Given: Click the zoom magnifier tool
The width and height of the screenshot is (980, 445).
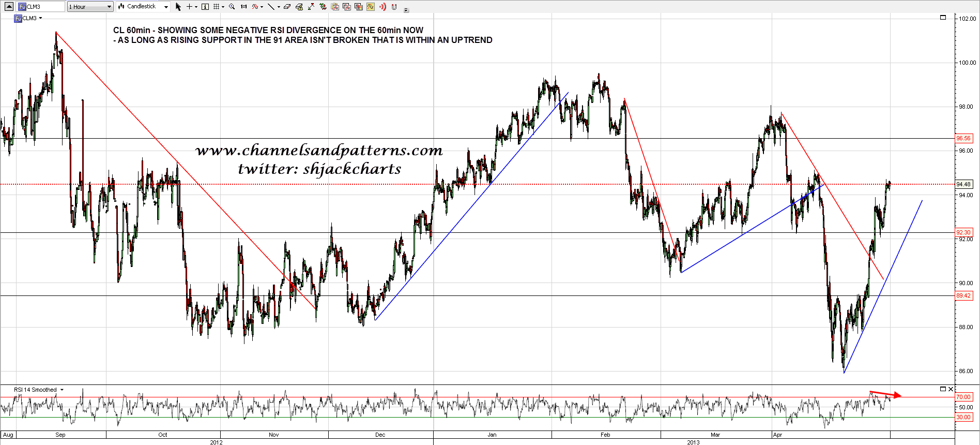Looking at the screenshot, I should coord(232,7).
